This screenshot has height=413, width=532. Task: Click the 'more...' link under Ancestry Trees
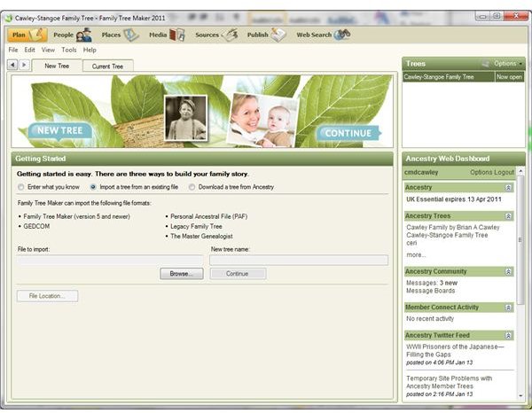pyautogui.click(x=416, y=254)
